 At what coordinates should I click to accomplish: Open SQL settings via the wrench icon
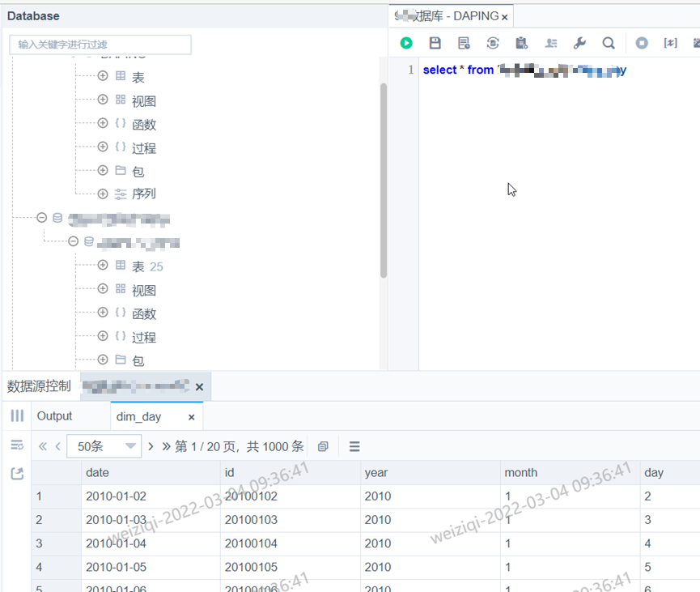(x=579, y=43)
